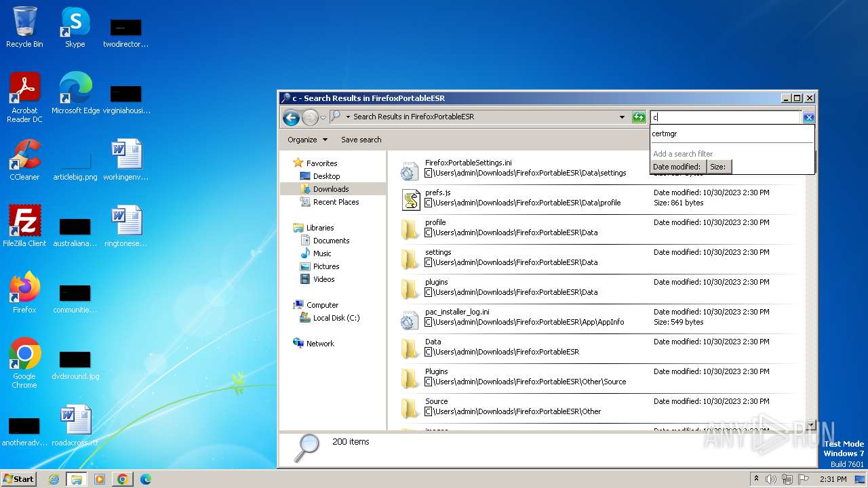The width and height of the screenshot is (868, 488).
Task: Select the Firefox desktop shortcut
Action: pyautogui.click(x=24, y=292)
